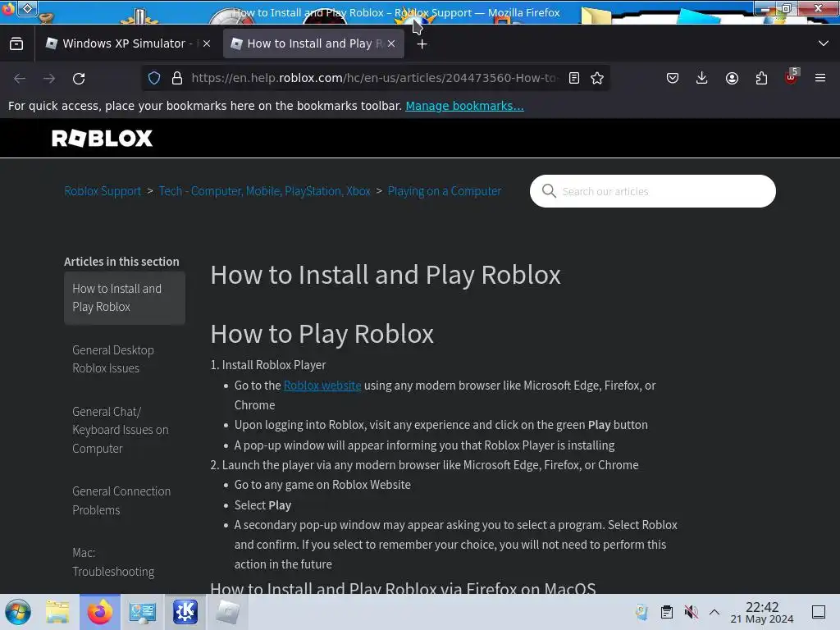The width and height of the screenshot is (840, 630).
Task: Open Playing on a Computer breadcrumb
Action: click(445, 191)
